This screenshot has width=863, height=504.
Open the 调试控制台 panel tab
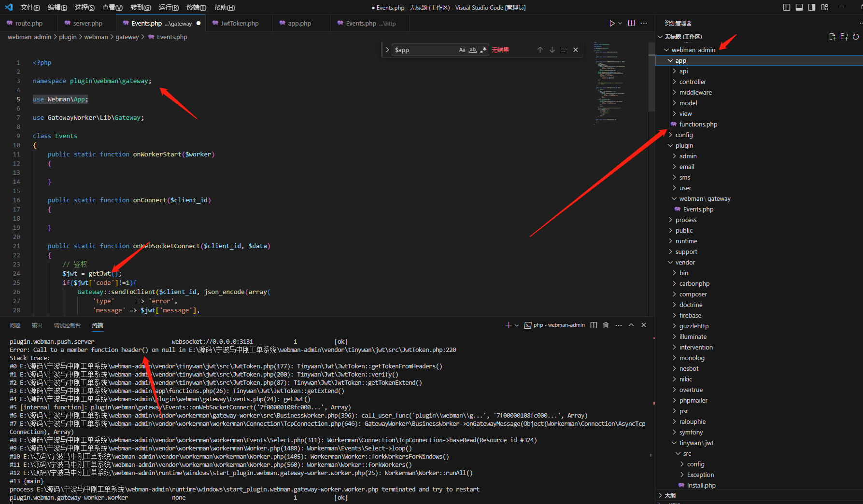(67, 325)
